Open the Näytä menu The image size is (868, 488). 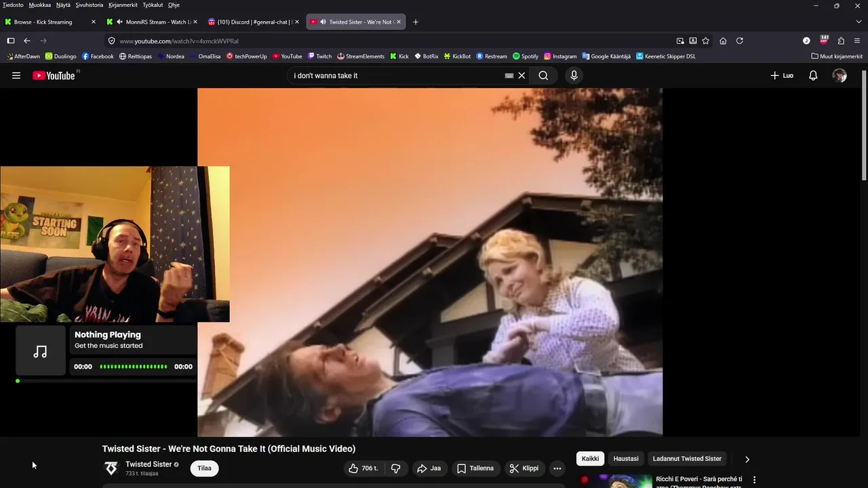tap(63, 5)
